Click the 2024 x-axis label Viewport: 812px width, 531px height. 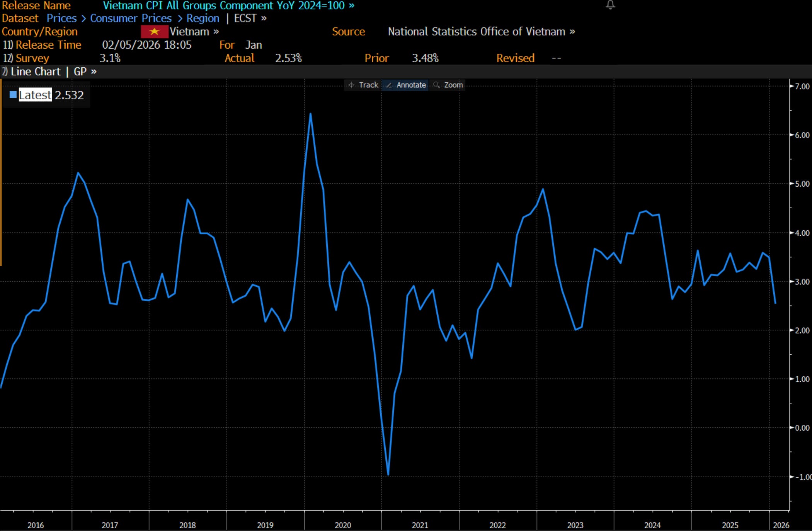652,525
